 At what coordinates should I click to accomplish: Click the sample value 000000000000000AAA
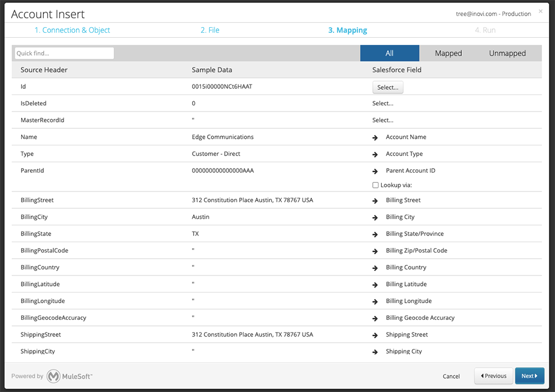pyautogui.click(x=223, y=170)
